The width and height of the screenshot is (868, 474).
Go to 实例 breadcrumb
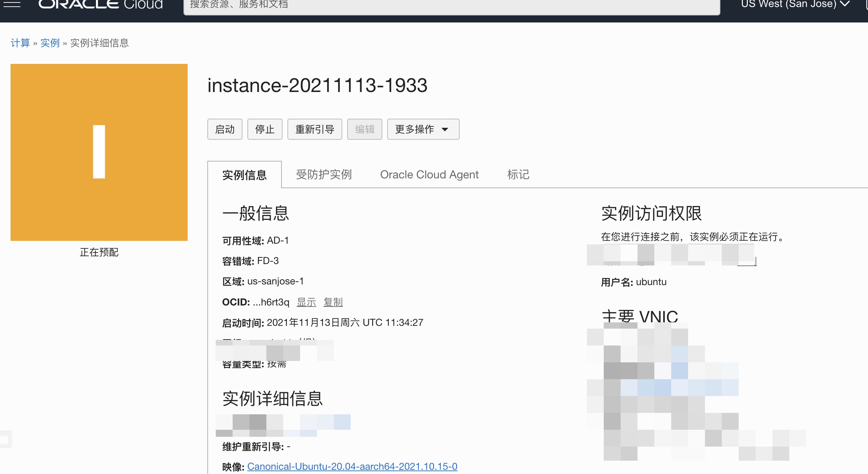pos(50,43)
